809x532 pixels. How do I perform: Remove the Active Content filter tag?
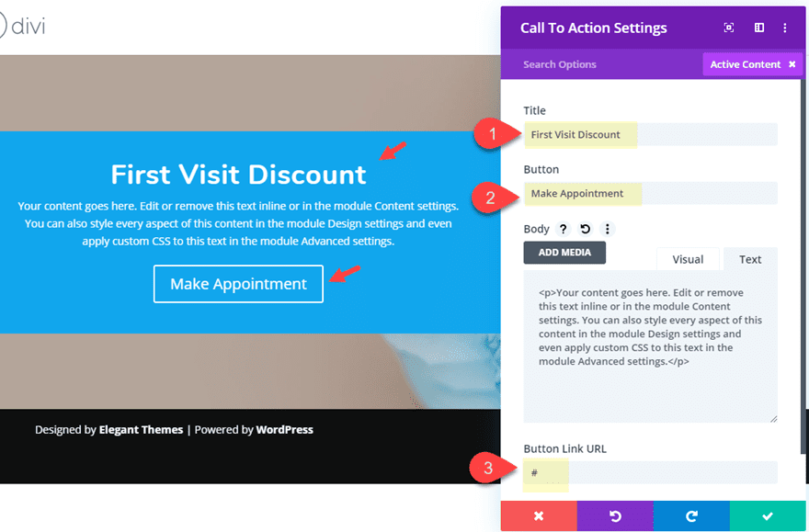coord(792,64)
